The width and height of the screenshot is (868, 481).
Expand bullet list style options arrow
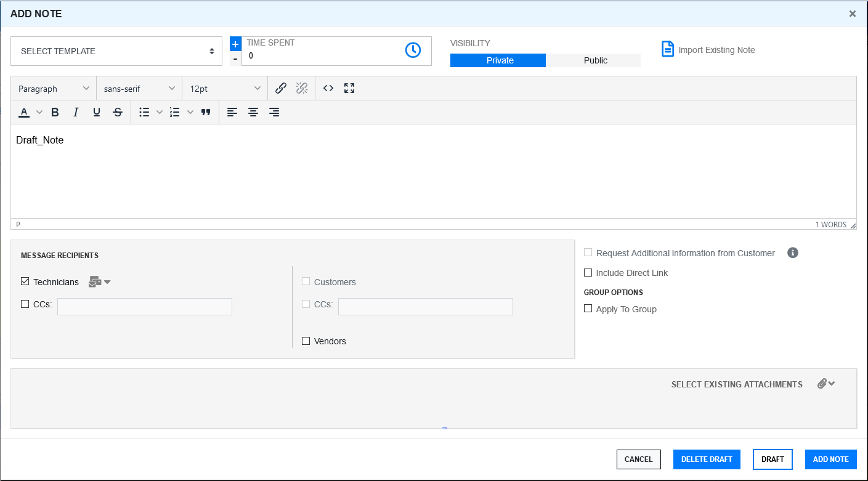pyautogui.click(x=160, y=112)
